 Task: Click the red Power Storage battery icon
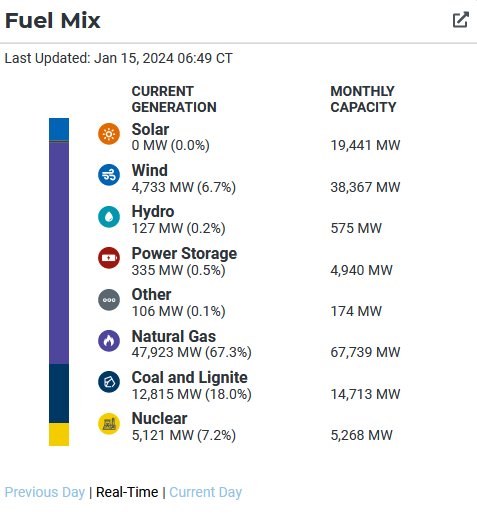(109, 258)
